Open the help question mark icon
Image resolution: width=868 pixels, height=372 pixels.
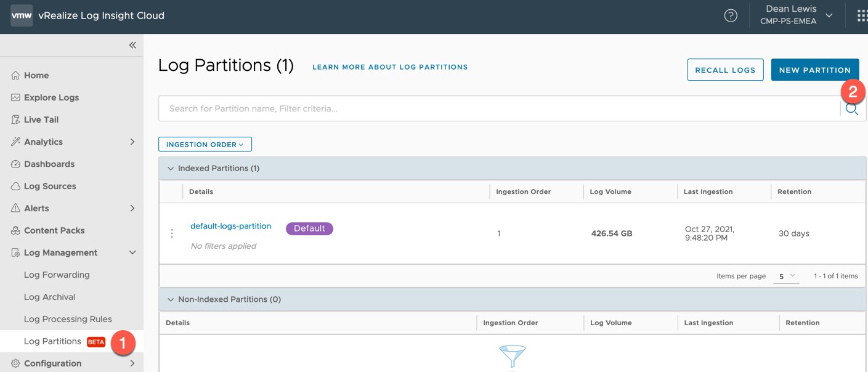[x=731, y=15]
